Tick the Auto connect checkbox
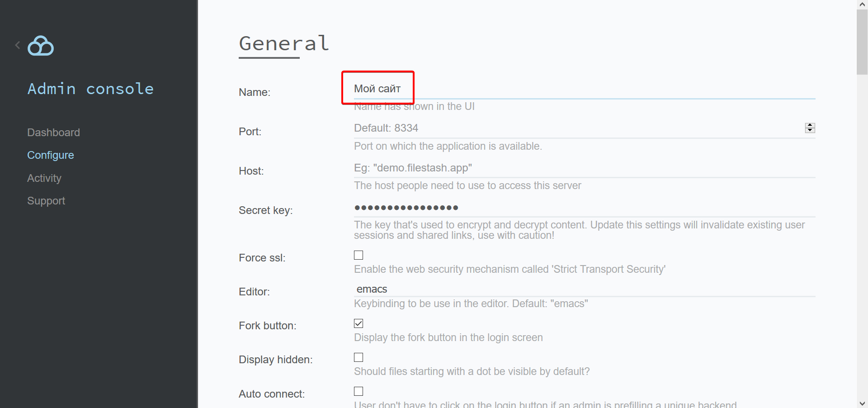The height and width of the screenshot is (408, 868). pos(359,391)
